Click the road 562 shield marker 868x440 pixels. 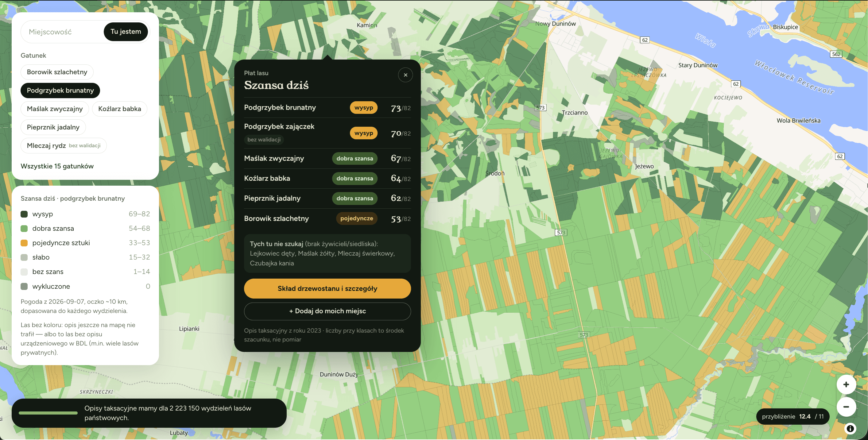(836, 54)
